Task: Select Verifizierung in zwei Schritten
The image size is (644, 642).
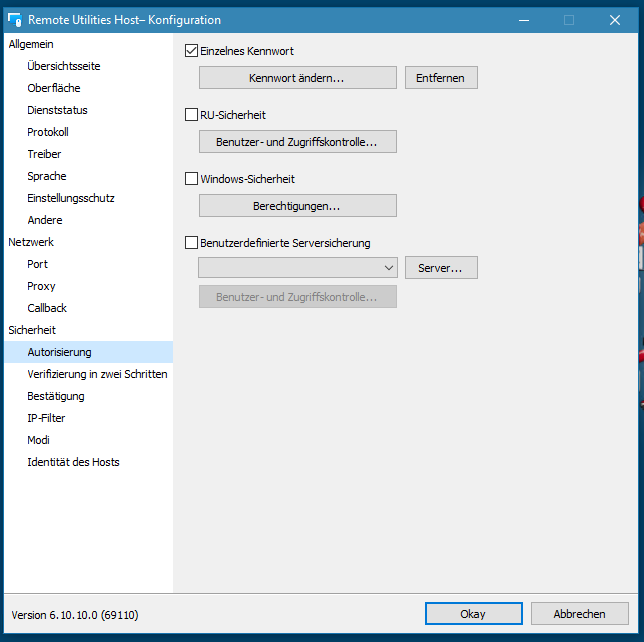Action: pos(97,374)
